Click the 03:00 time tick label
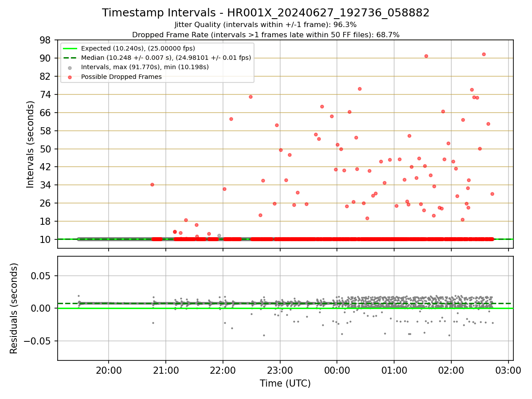This screenshot has height=399, width=532. (x=508, y=370)
